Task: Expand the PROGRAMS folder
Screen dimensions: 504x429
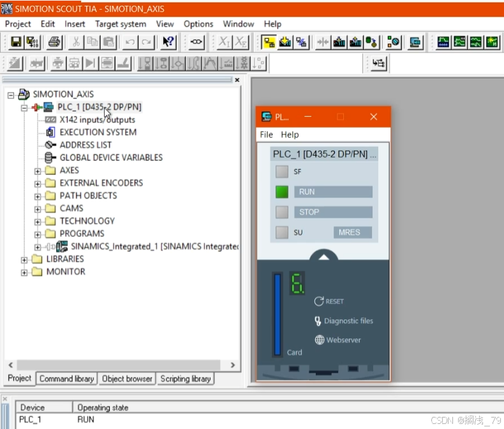Action: click(x=38, y=234)
